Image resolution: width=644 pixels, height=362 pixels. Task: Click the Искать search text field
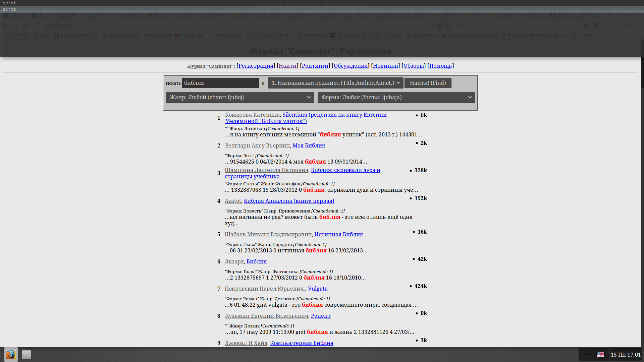(x=220, y=83)
